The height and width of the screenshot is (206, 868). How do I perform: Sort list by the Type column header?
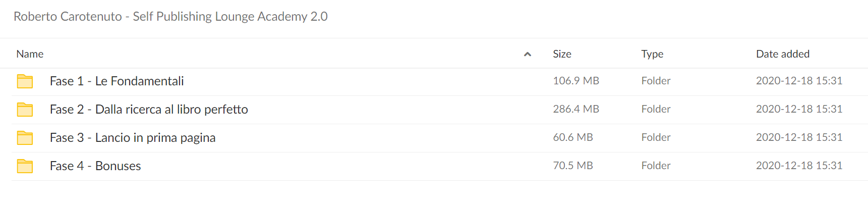pyautogui.click(x=652, y=54)
